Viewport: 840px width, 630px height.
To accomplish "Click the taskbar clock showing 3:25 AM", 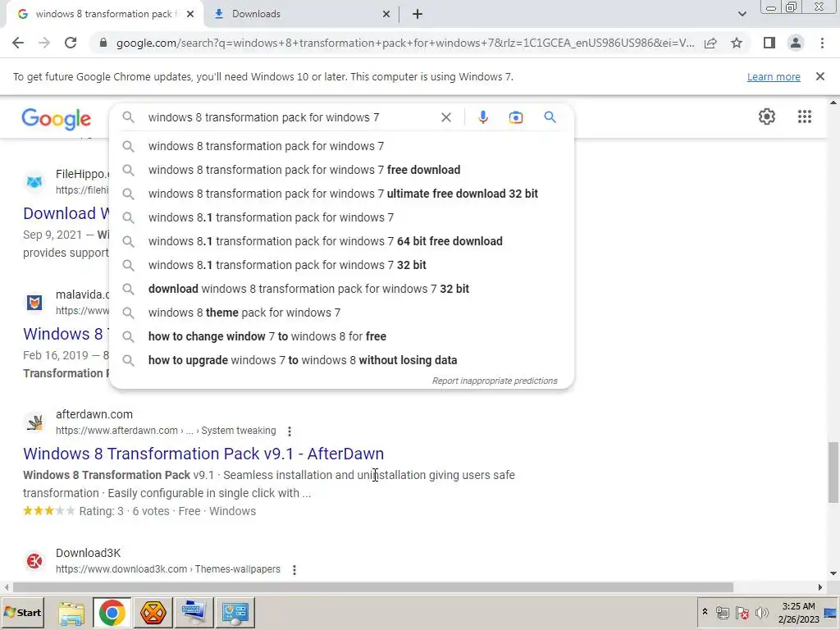I will pos(798,613).
